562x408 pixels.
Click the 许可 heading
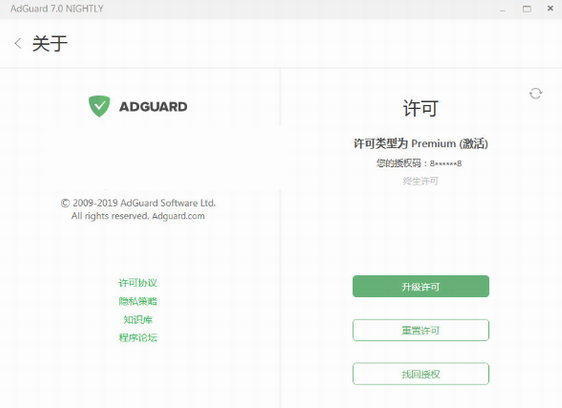click(421, 108)
